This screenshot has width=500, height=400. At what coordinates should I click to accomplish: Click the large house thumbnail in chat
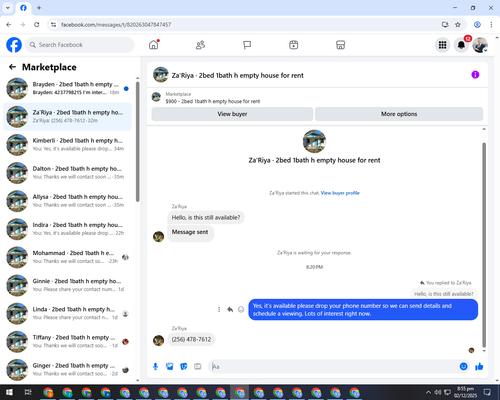tap(314, 141)
